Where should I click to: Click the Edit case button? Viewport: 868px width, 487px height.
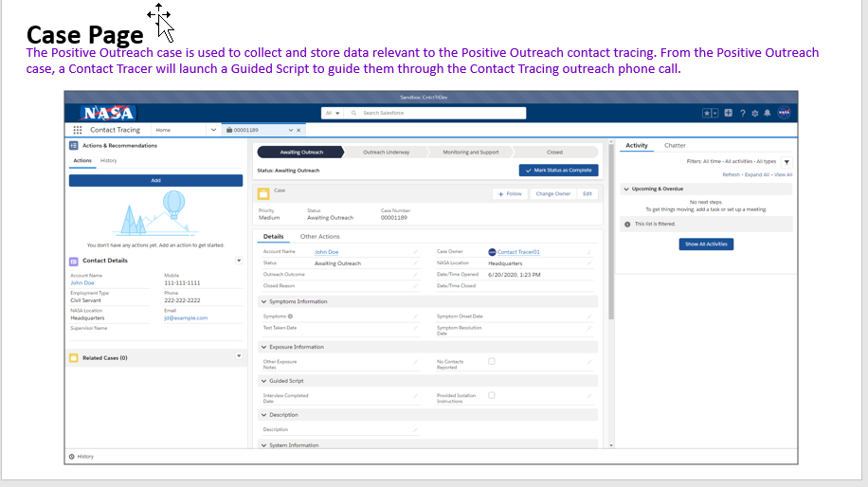(588, 193)
